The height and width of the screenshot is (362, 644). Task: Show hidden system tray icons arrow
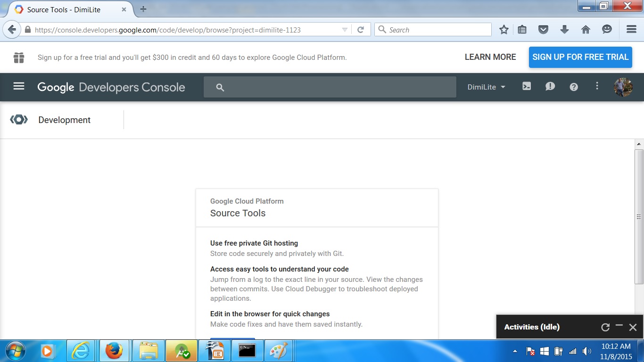coord(515,351)
